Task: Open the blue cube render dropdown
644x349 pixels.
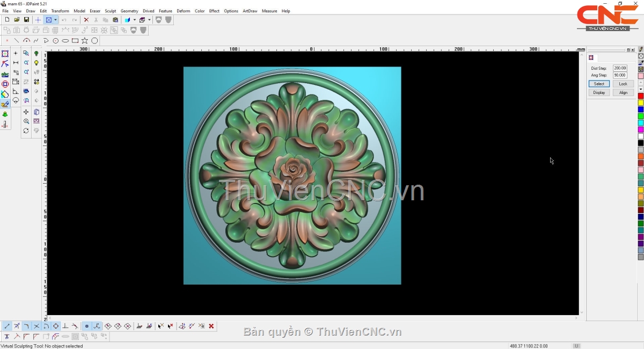Action: click(x=134, y=20)
